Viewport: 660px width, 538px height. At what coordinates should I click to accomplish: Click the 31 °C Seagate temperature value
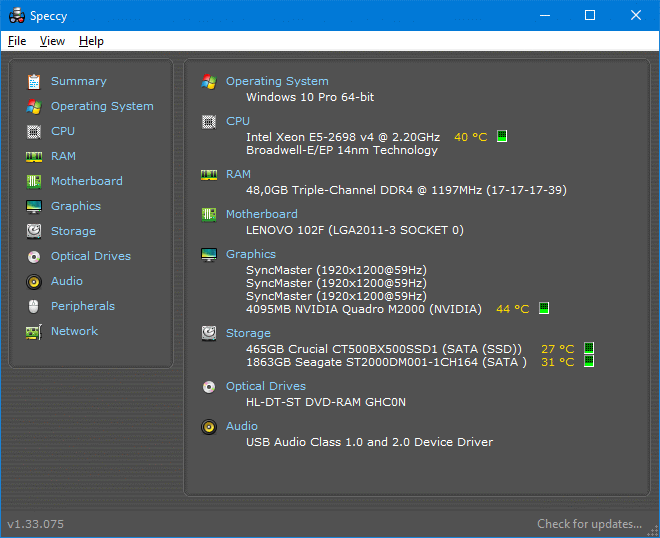557,362
